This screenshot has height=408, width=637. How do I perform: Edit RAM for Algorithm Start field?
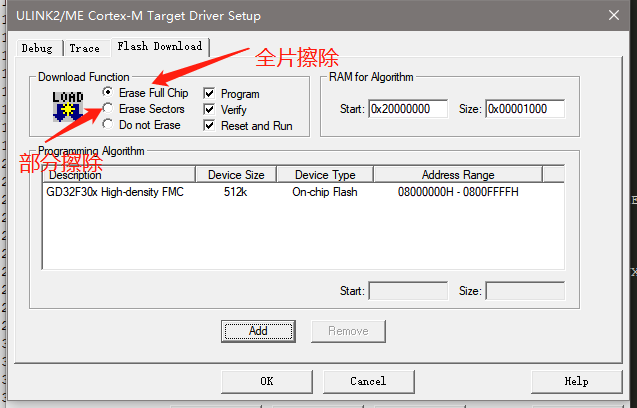point(408,109)
